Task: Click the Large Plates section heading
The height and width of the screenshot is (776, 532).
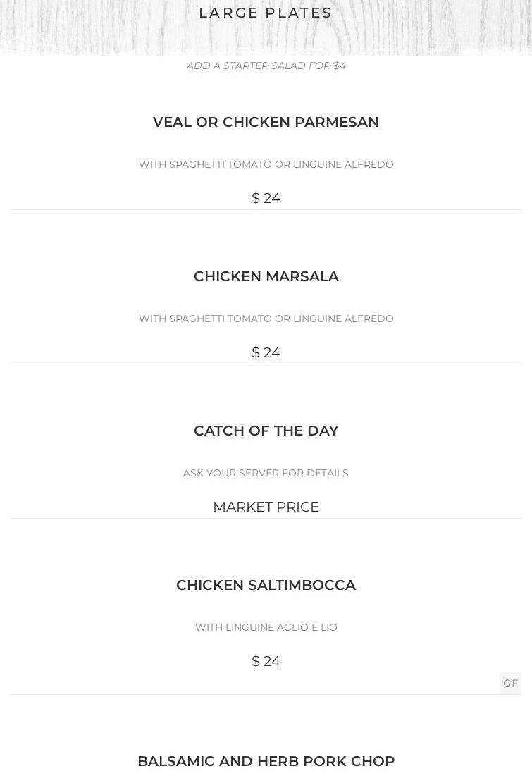Action: click(x=266, y=13)
